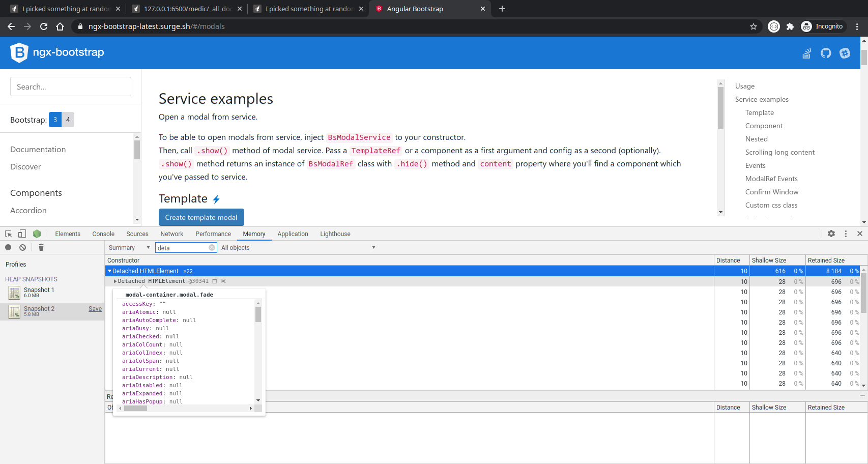The image size is (868, 464).
Task: Collapse the Detached HTMLElement group
Action: click(x=109, y=271)
